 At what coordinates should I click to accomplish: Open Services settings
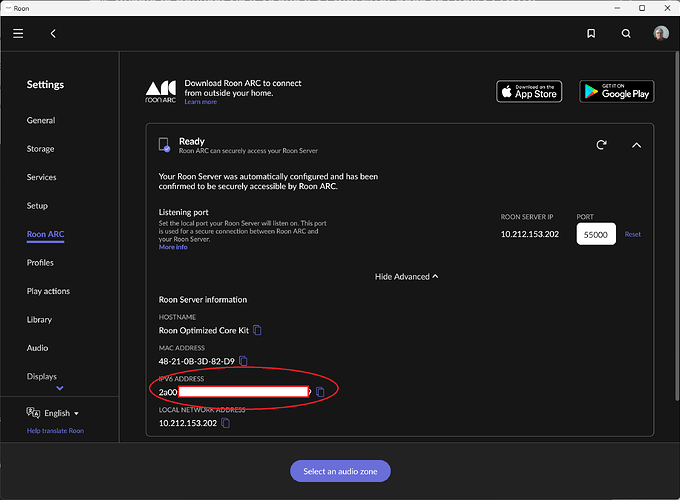(41, 177)
